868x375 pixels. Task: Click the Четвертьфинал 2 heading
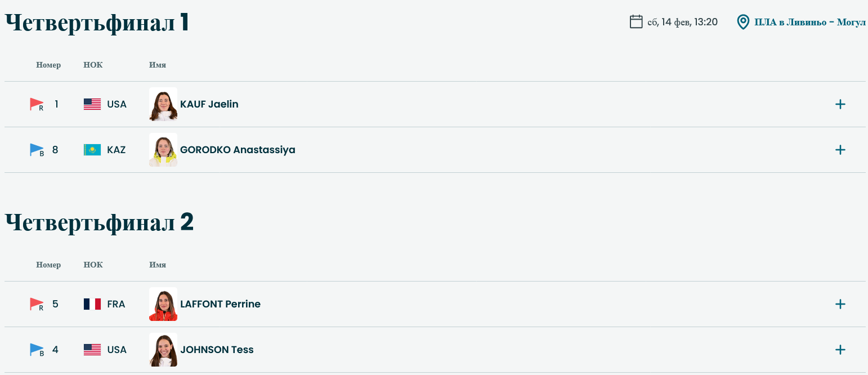click(99, 222)
